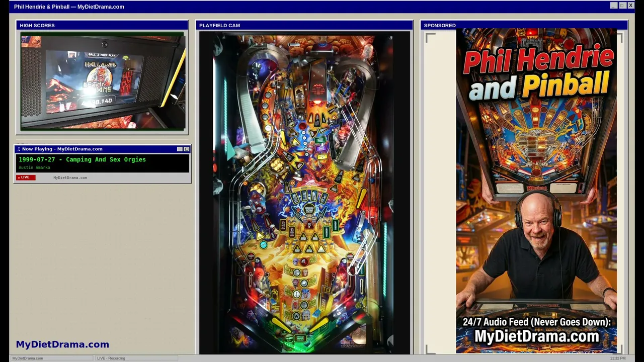Click the sponsored Phil Hendrie and Pinball ad
Image resolution: width=644 pixels, height=362 pixels.
tap(536, 191)
